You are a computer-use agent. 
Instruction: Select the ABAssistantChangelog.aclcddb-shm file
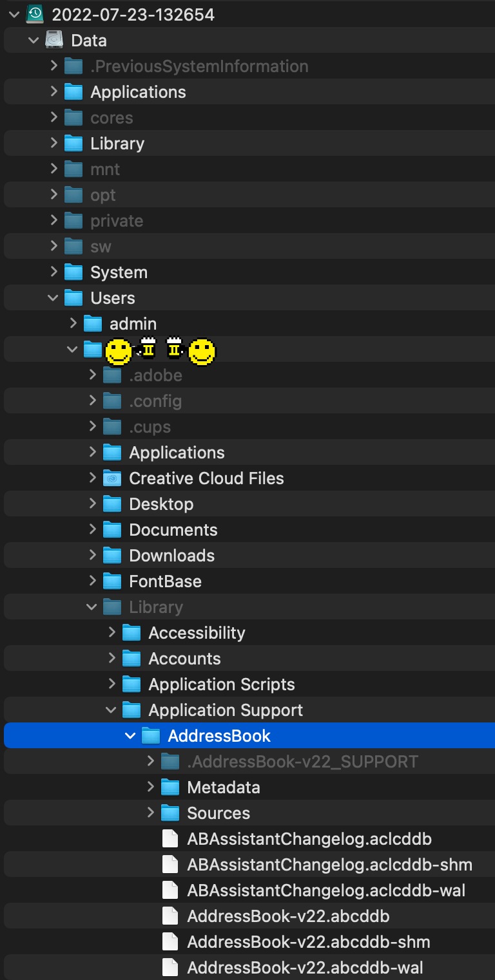click(x=249, y=864)
